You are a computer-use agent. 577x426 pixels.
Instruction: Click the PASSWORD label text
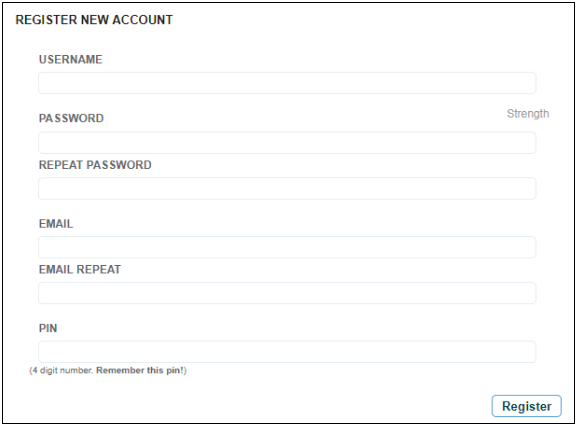(x=71, y=118)
